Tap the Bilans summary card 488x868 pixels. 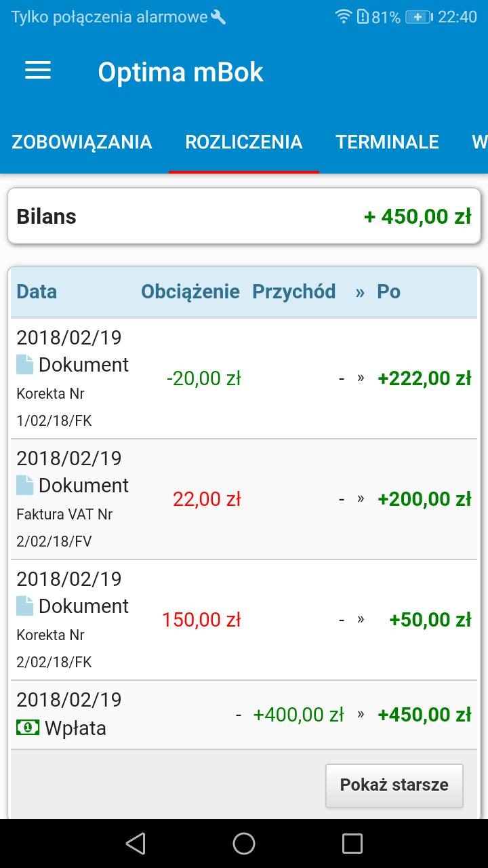(x=244, y=216)
